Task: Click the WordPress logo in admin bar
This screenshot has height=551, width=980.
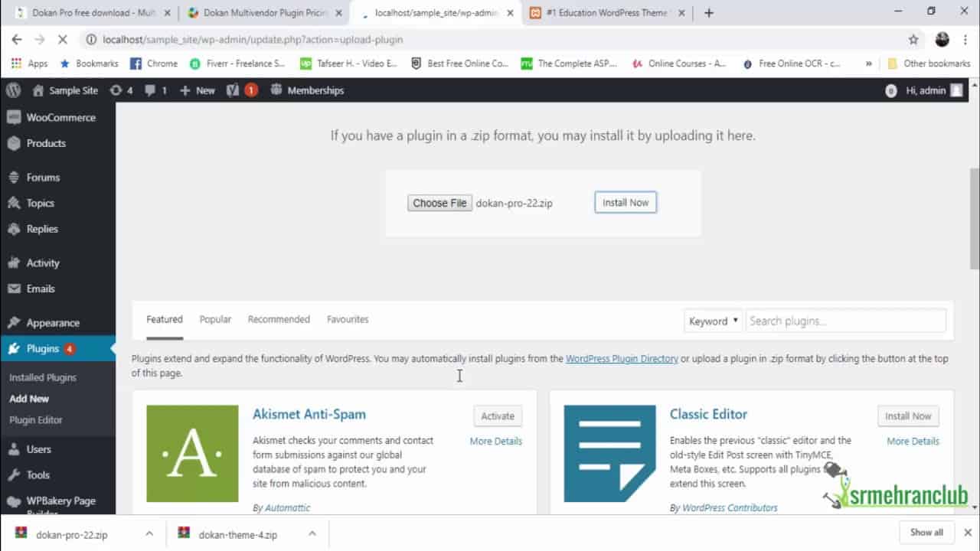Action: click(13, 90)
